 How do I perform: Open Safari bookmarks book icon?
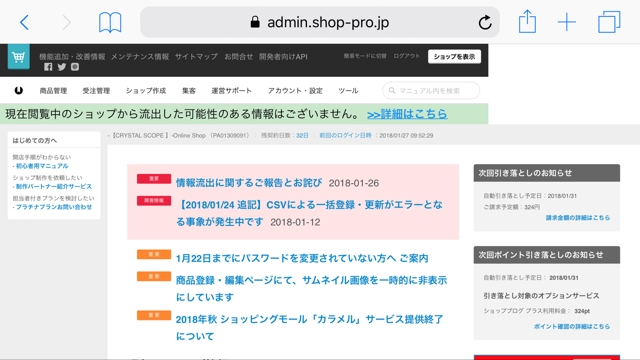[110, 22]
